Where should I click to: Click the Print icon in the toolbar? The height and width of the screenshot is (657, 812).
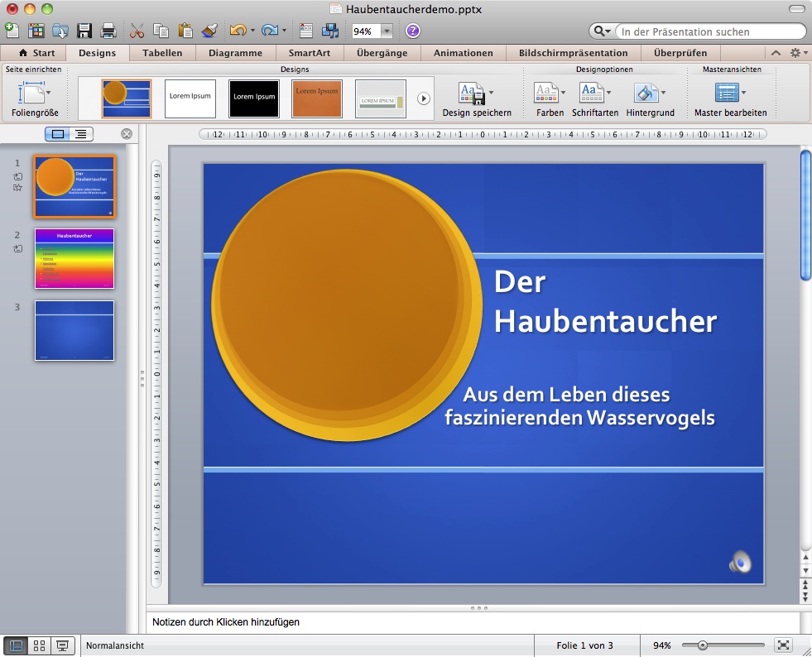click(x=108, y=31)
